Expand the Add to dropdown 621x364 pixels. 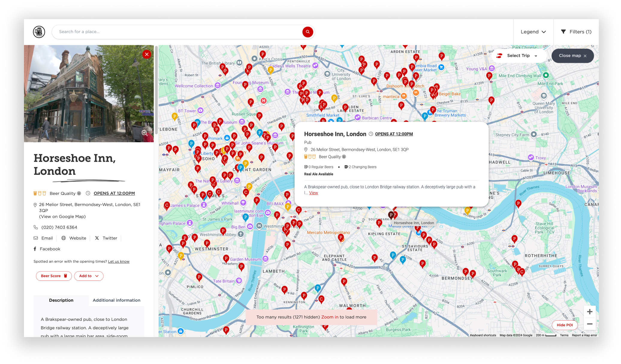pyautogui.click(x=89, y=276)
